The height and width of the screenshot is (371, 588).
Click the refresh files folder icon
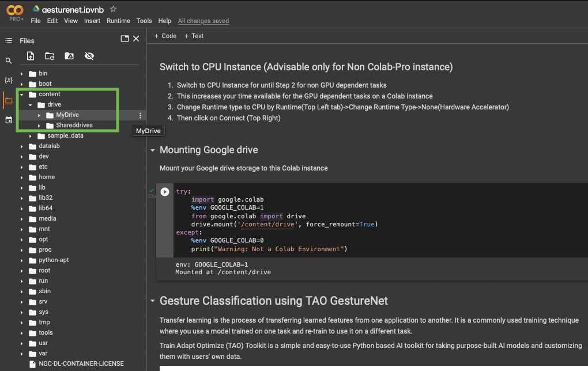coord(50,56)
